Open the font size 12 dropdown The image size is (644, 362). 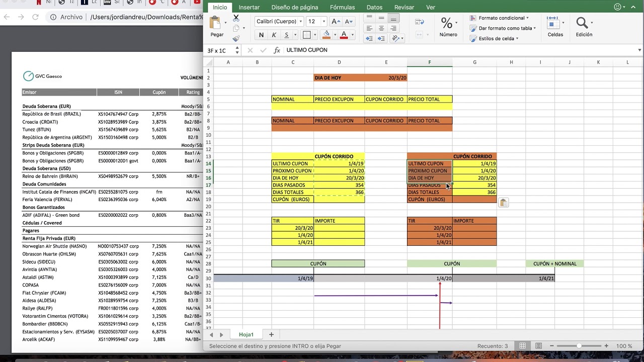(x=324, y=22)
